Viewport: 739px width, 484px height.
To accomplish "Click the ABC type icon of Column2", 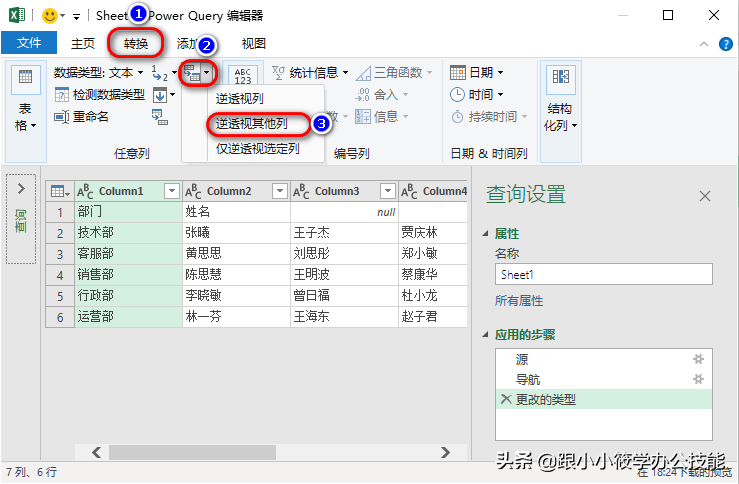I will pos(193,191).
